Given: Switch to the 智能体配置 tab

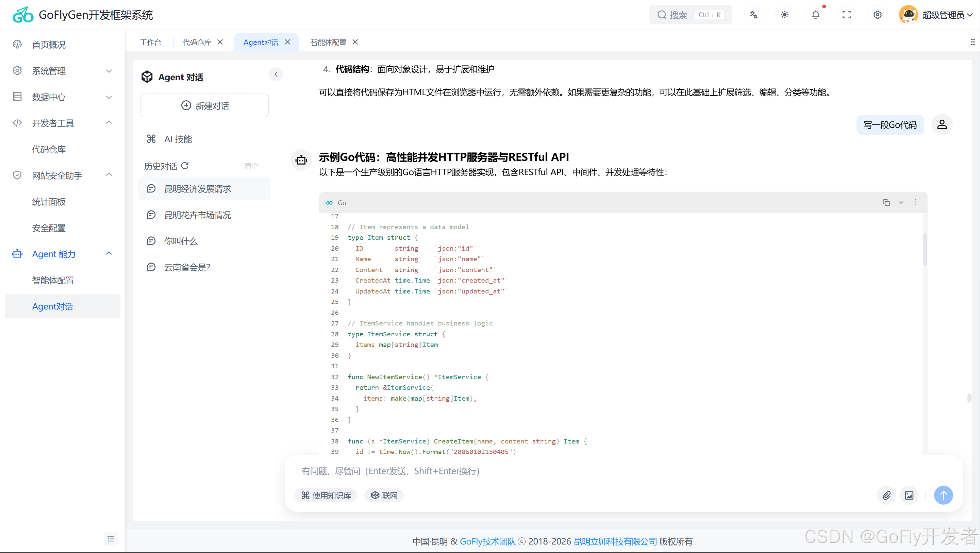Looking at the screenshot, I should [328, 42].
